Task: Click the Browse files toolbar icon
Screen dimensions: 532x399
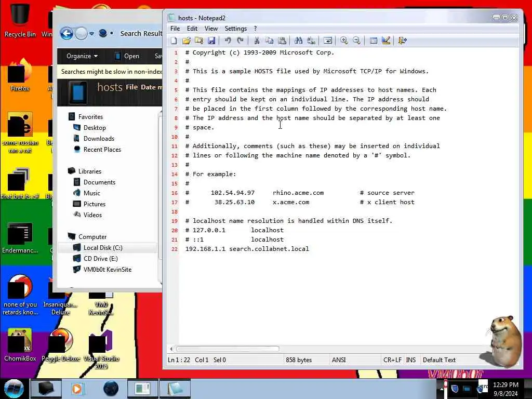Action: tap(199, 41)
